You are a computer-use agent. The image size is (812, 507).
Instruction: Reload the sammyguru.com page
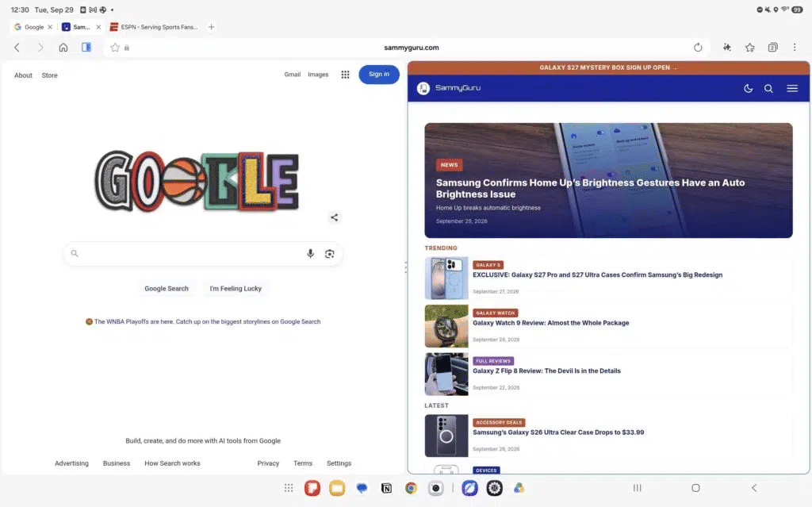click(698, 48)
